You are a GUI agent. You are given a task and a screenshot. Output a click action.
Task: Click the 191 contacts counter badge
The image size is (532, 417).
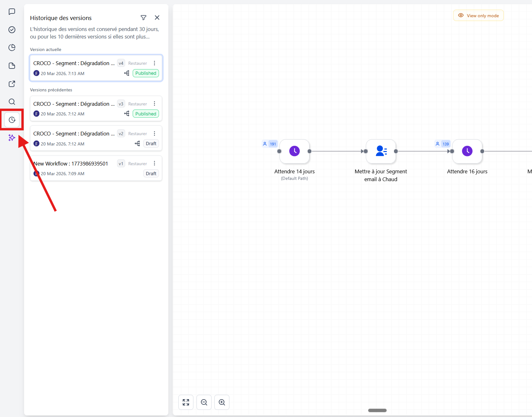(270, 144)
